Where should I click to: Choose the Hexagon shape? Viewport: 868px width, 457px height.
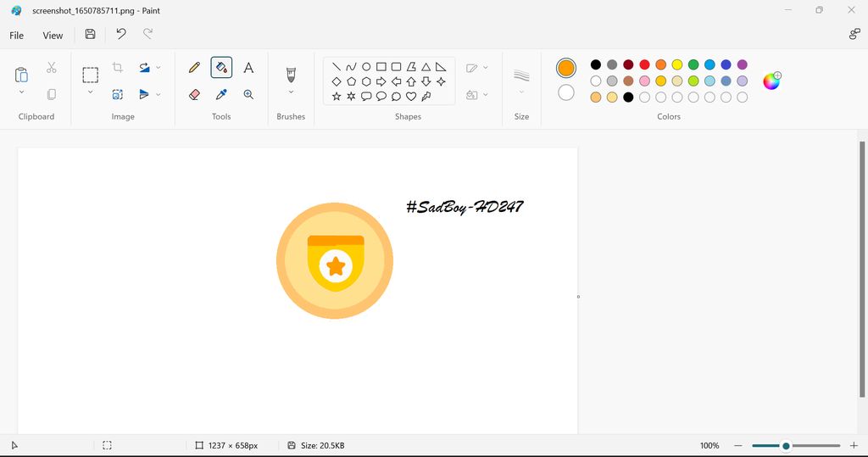point(366,81)
